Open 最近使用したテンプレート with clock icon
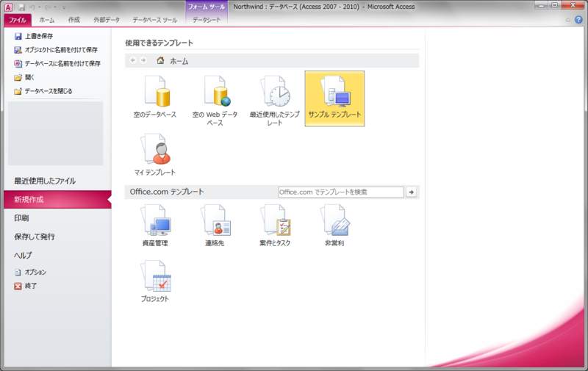Screen dimensions: 588x371 coord(275,100)
